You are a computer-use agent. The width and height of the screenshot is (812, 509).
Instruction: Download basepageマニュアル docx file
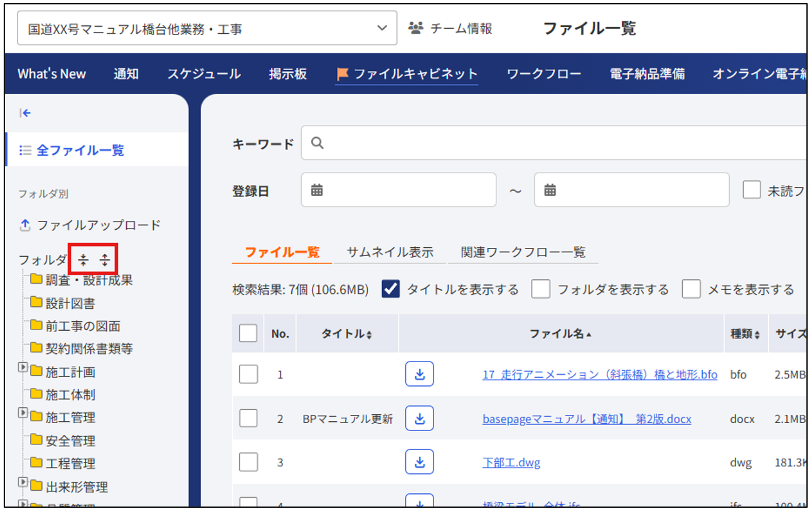tap(420, 418)
